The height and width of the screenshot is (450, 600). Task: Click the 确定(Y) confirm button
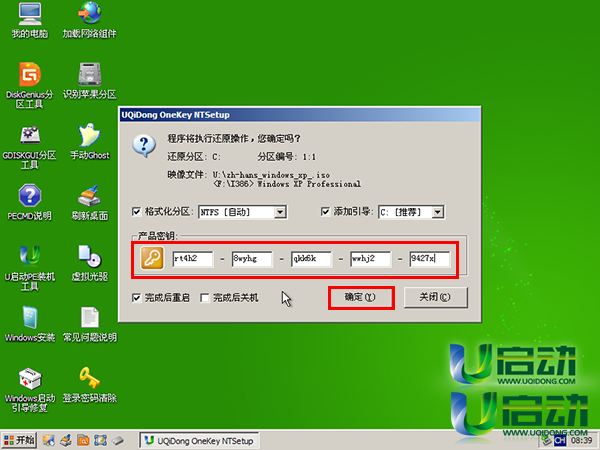[x=360, y=297]
